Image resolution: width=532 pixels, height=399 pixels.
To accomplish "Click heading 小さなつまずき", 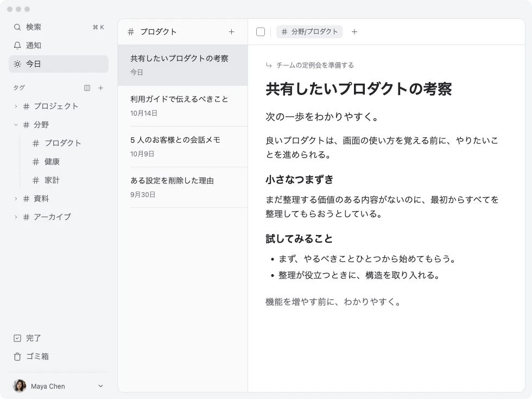I will coord(300,180).
